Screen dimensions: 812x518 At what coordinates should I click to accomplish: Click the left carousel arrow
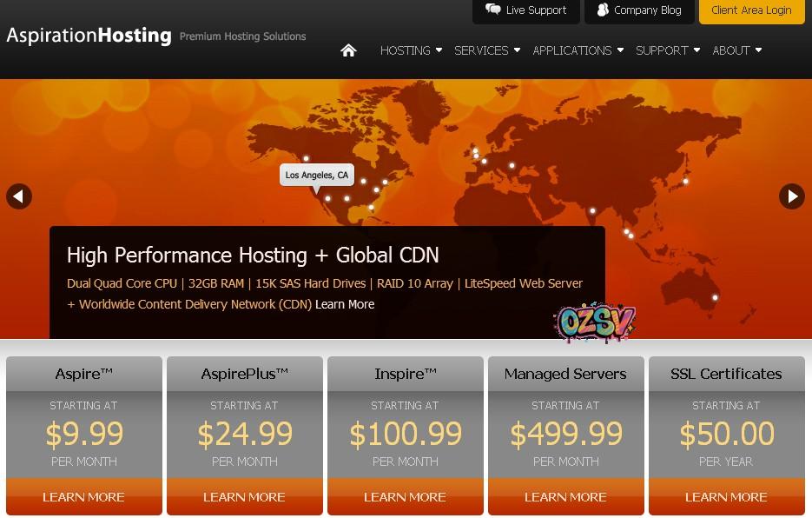click(18, 196)
